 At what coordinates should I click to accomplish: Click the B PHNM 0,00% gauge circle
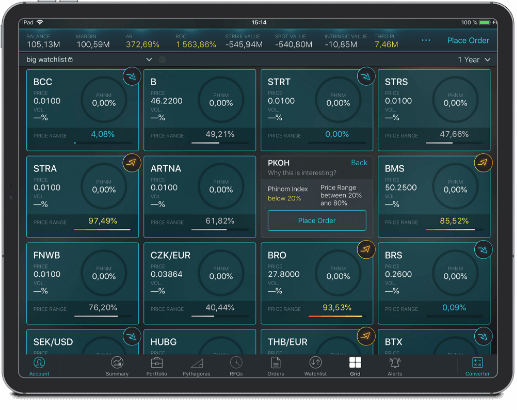click(221, 99)
